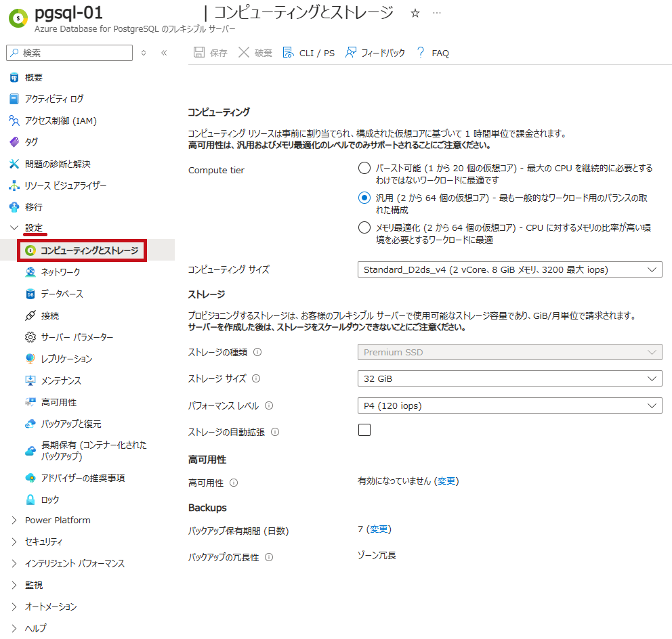Image resolution: width=672 pixels, height=639 pixels.
Task: Click the 変更 link for backup retention
Action: click(379, 529)
